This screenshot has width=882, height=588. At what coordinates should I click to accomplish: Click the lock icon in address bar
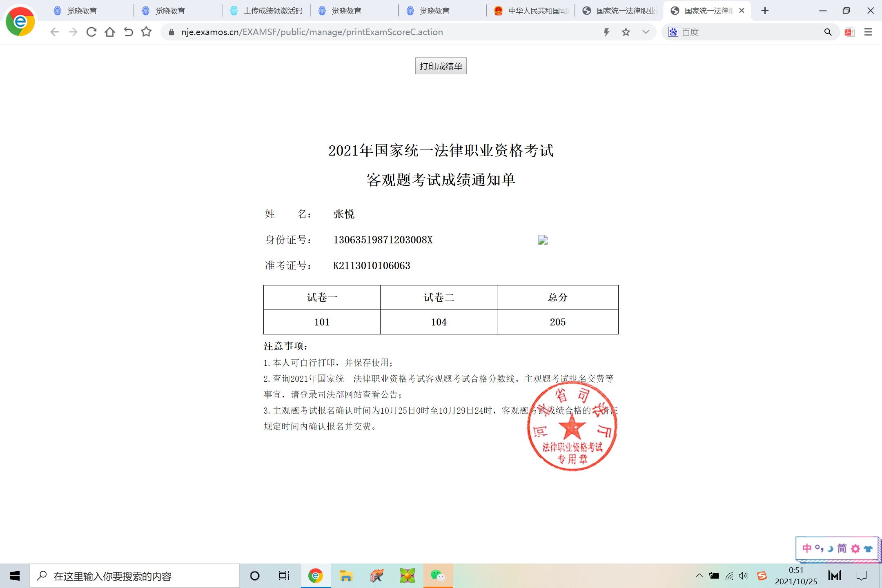point(171,32)
